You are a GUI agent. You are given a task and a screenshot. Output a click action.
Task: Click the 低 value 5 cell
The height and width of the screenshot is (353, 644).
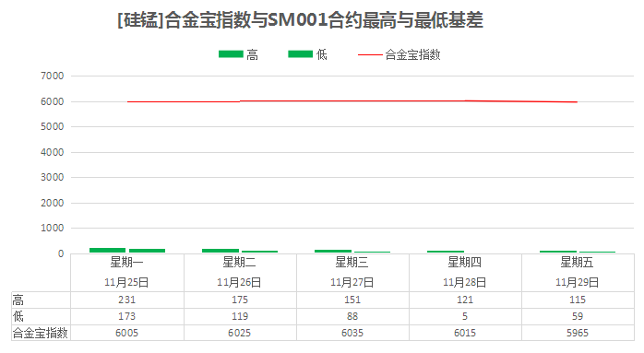pos(465,316)
